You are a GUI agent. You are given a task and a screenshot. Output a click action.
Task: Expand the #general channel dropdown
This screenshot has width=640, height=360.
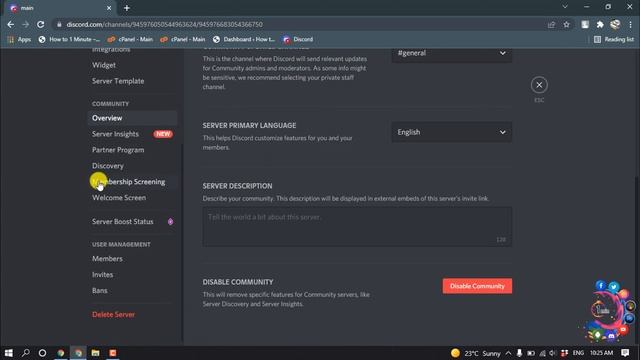[x=451, y=53]
